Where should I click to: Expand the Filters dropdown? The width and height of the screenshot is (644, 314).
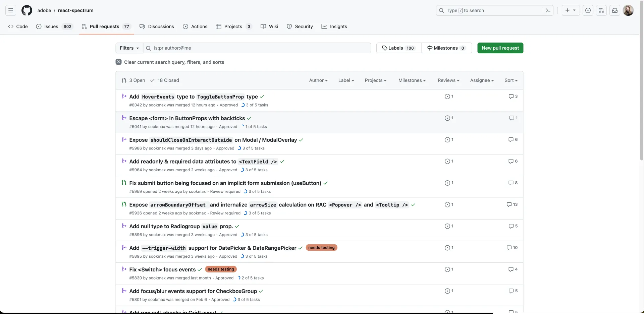pos(129,48)
